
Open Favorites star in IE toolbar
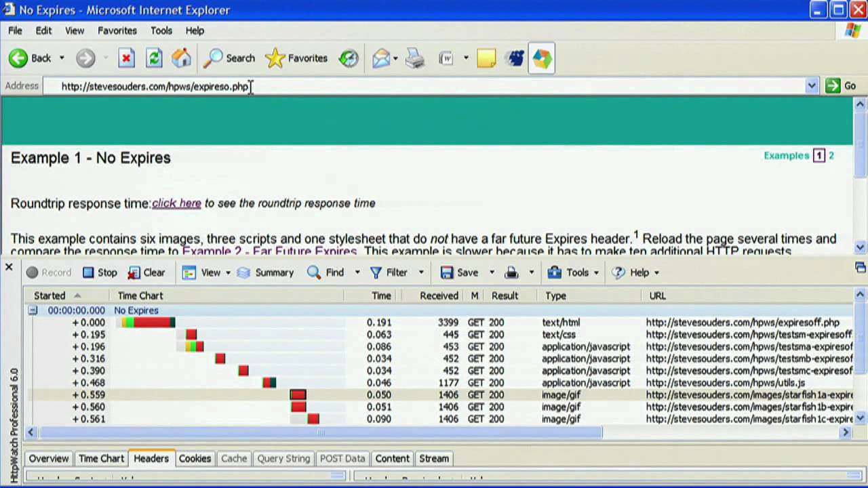click(296, 58)
